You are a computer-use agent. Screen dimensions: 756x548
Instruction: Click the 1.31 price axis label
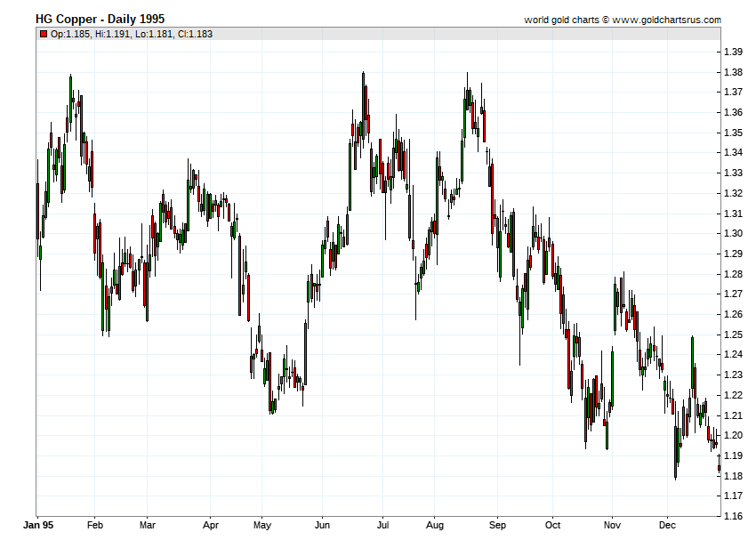(x=734, y=214)
